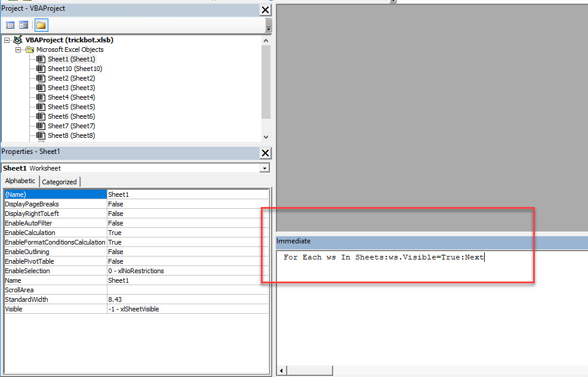The height and width of the screenshot is (377, 588).
Task: Close the Project - VBAProject panel
Action: (x=266, y=10)
